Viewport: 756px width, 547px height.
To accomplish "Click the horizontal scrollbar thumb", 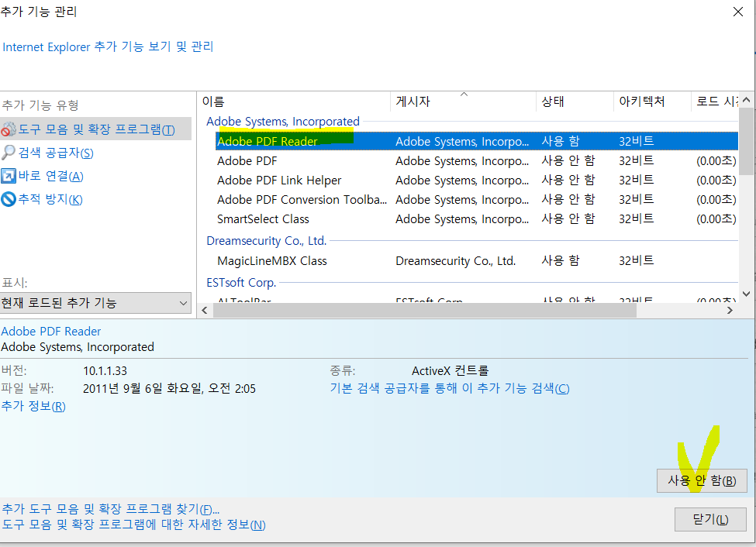I will [425, 311].
